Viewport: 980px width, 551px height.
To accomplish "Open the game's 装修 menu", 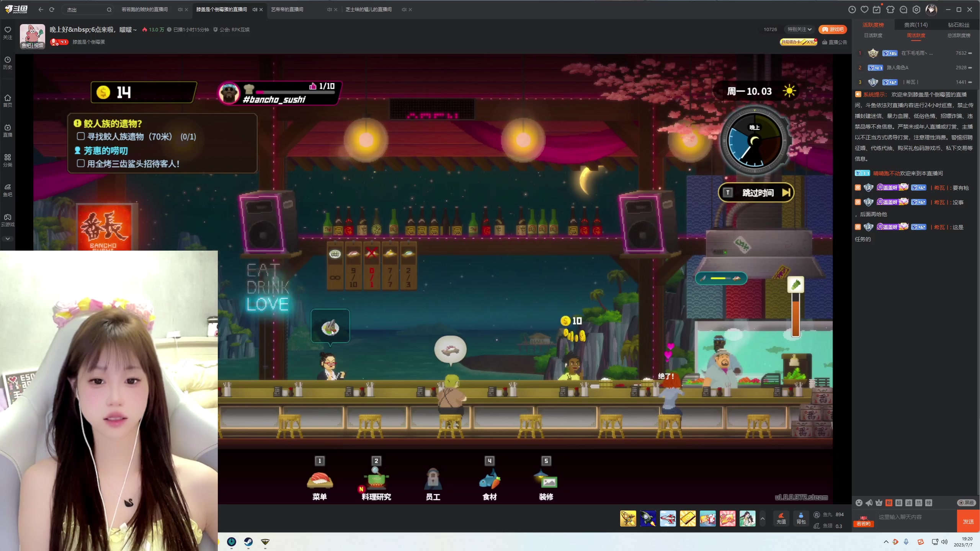I will (x=546, y=479).
